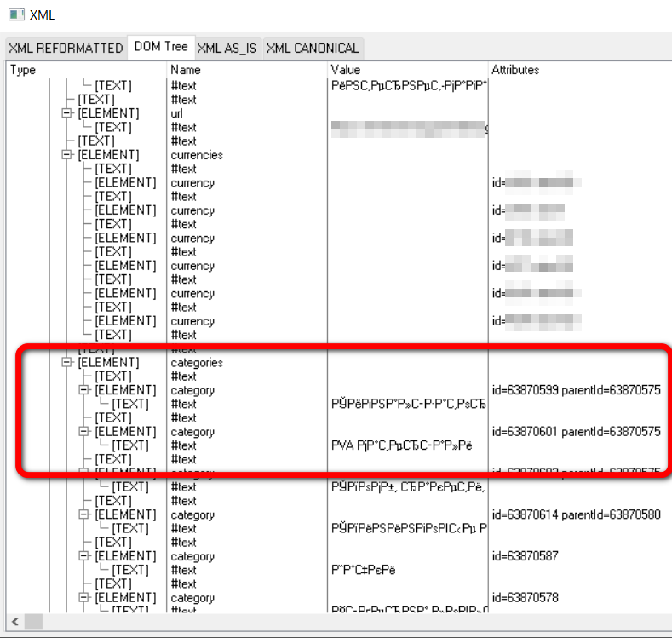Collapse the categories element node

tap(66, 363)
